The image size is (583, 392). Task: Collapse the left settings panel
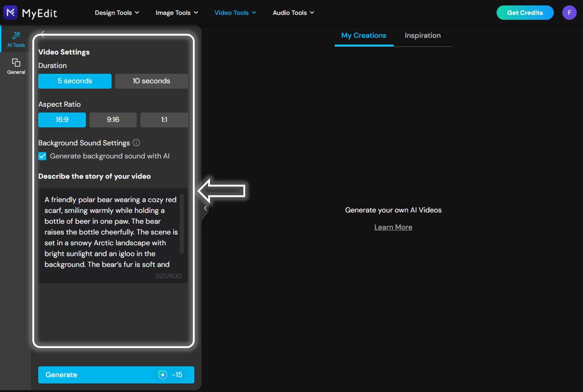(x=205, y=208)
